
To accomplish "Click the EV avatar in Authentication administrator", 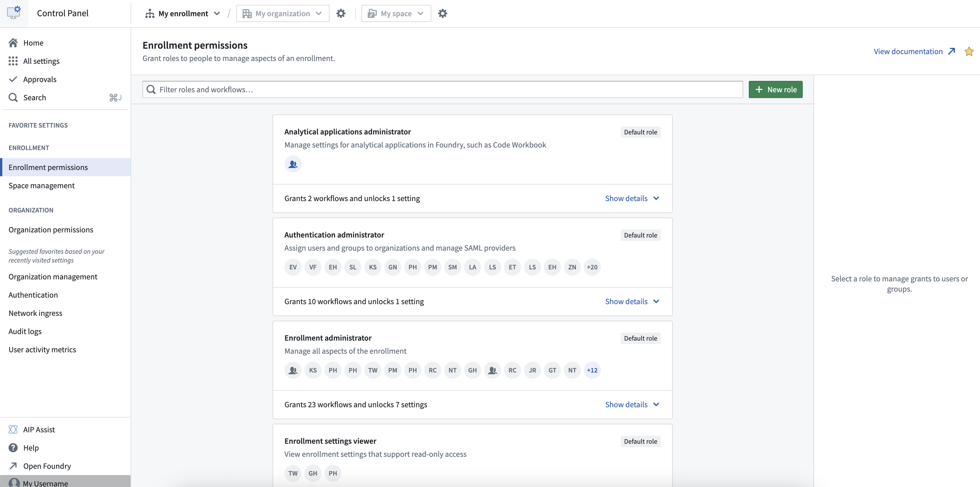I will click(293, 267).
